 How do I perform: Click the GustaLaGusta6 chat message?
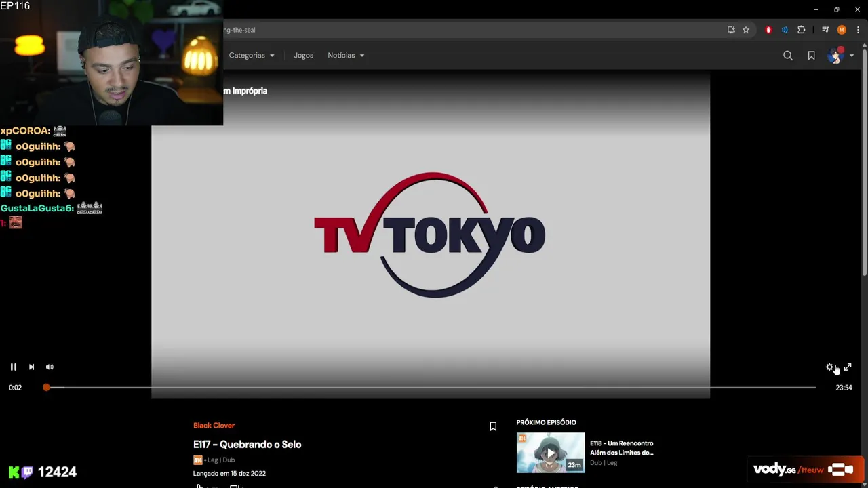52,208
